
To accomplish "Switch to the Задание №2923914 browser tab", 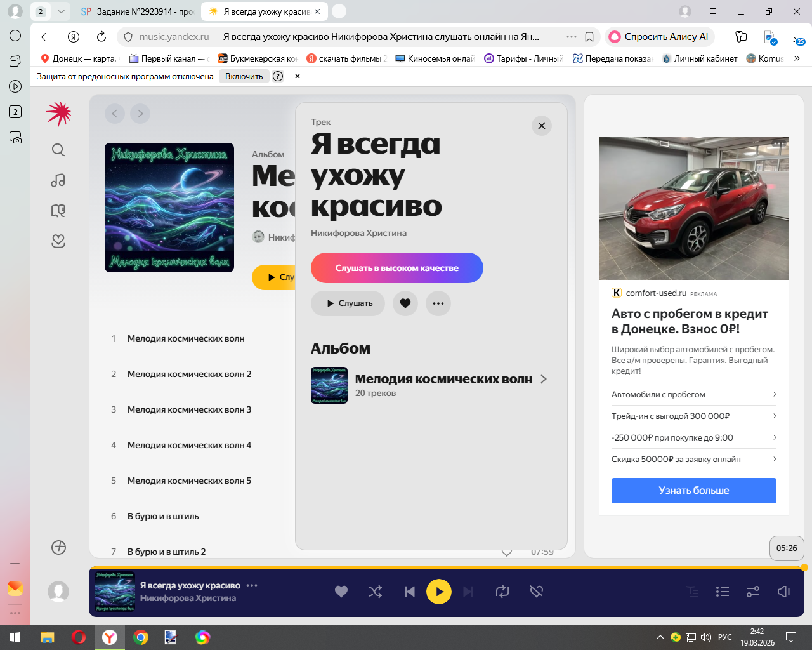I will coord(138,11).
